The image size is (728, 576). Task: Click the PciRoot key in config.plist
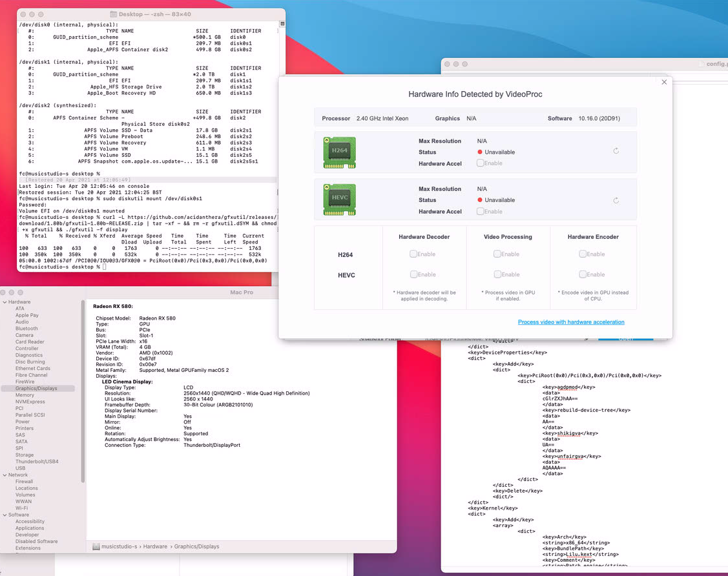coord(589,375)
